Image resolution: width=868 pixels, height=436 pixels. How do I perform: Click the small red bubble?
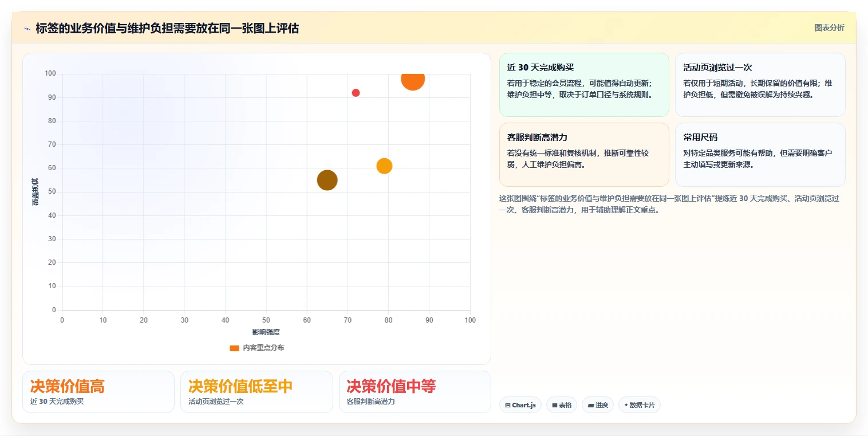[356, 93]
